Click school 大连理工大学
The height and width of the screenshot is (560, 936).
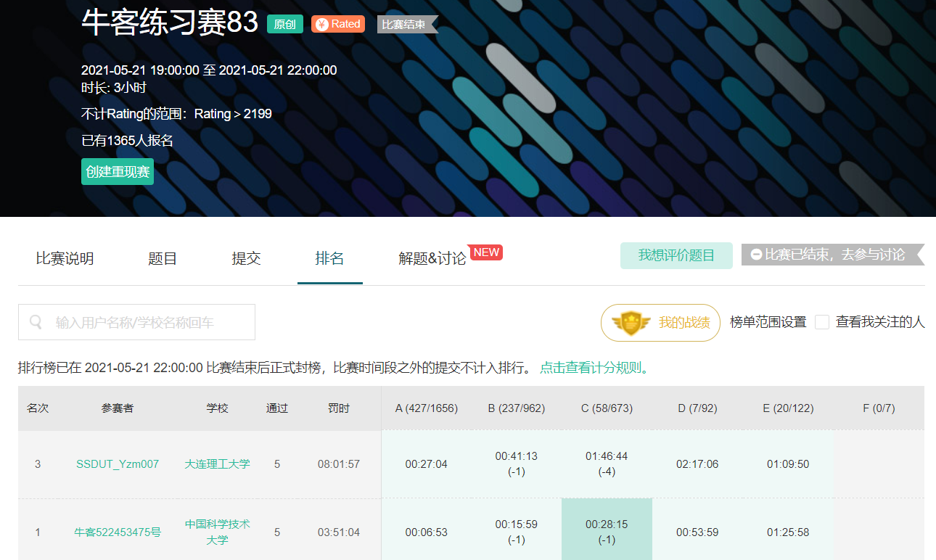point(217,464)
